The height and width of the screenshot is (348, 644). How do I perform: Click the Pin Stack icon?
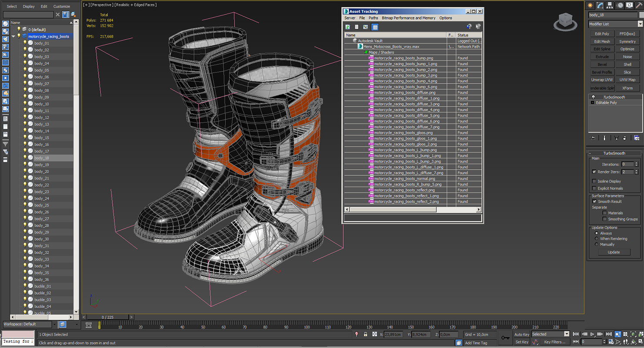click(593, 138)
